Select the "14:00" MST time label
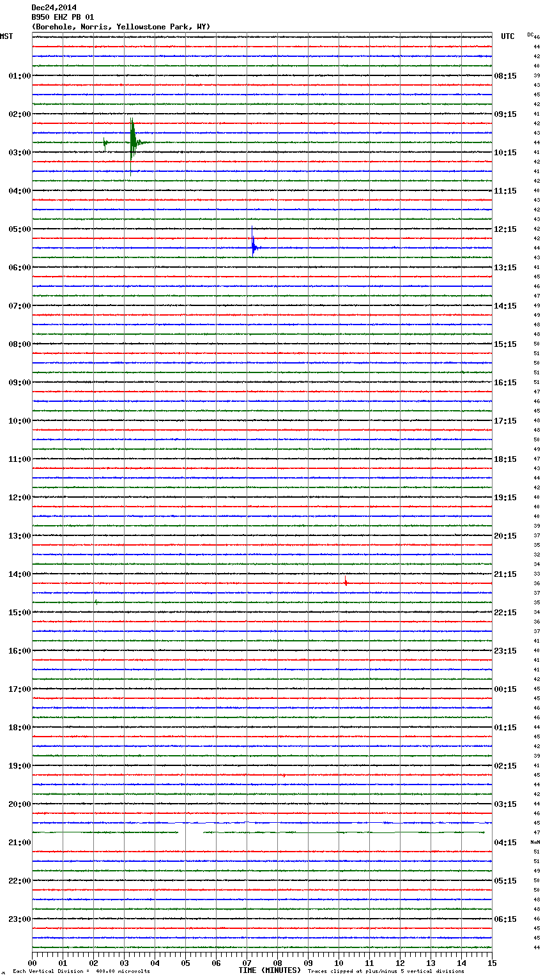 [20, 574]
